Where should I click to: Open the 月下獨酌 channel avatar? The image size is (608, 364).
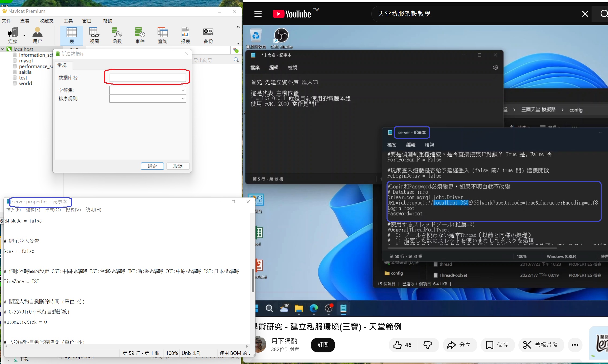coord(260,344)
